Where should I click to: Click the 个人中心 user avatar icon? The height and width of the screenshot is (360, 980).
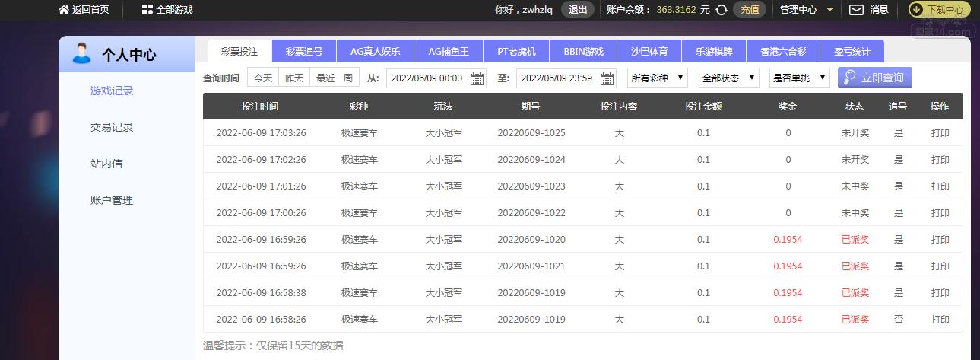coord(81,53)
